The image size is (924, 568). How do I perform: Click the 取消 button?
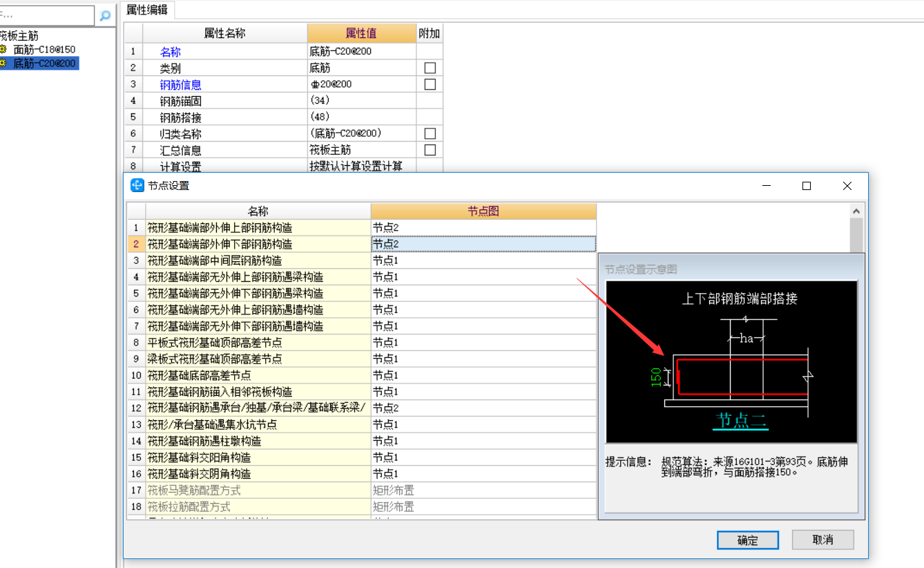pyautogui.click(x=823, y=540)
